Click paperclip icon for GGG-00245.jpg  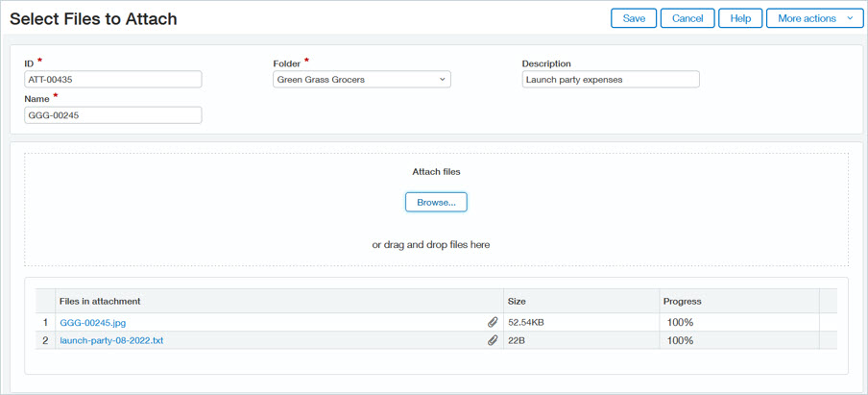pos(493,323)
